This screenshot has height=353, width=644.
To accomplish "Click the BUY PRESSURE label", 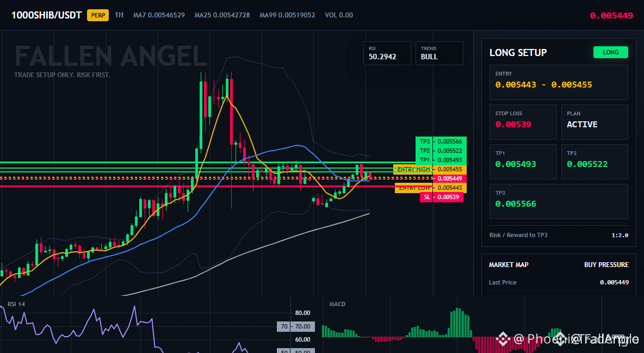I will coord(606,265).
